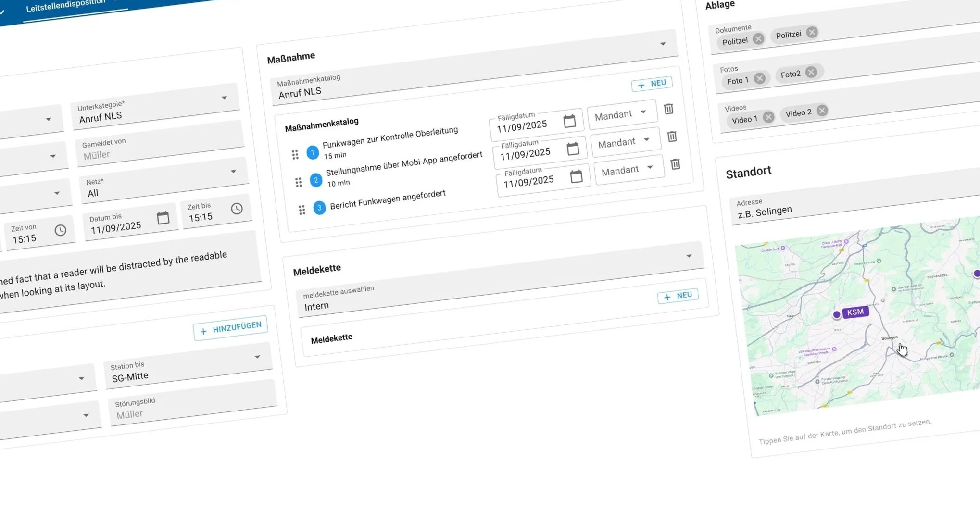Click hint text Tippen Sie auf der Karte

point(845,432)
